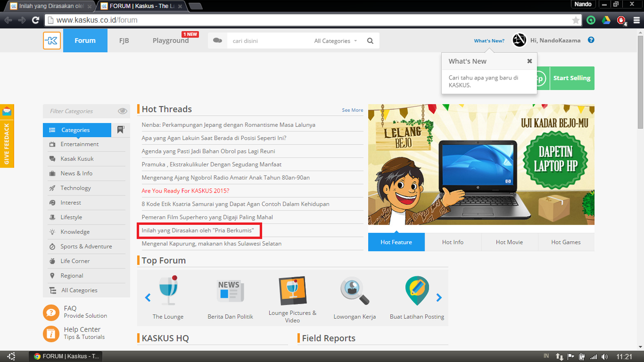
Task: Click the green Grammarly extension icon
Action: coord(591,20)
